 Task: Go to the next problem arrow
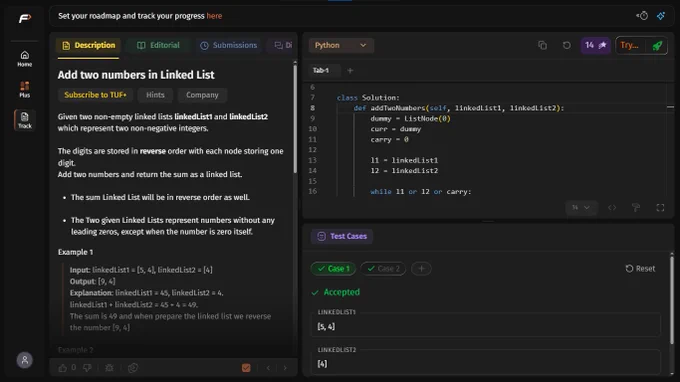(285, 368)
